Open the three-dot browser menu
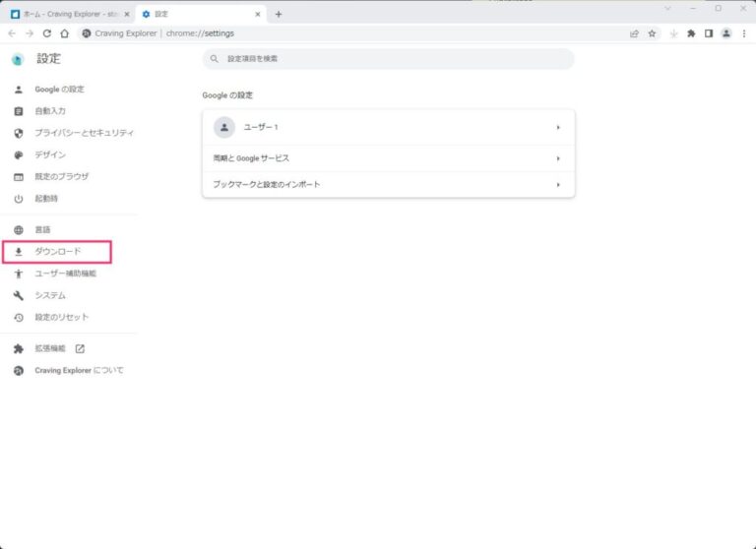 [x=743, y=33]
